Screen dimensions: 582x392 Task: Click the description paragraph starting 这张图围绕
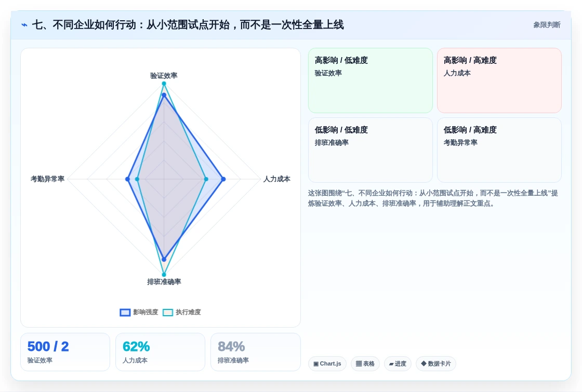coord(433,198)
